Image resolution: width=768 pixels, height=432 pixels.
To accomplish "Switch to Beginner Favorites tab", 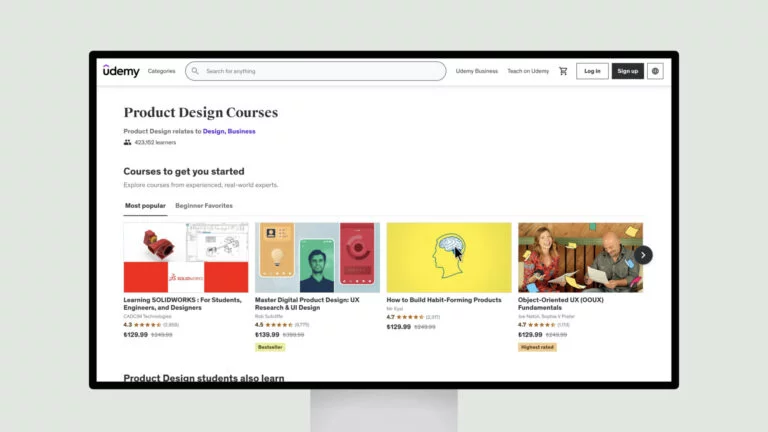I will [x=204, y=206].
